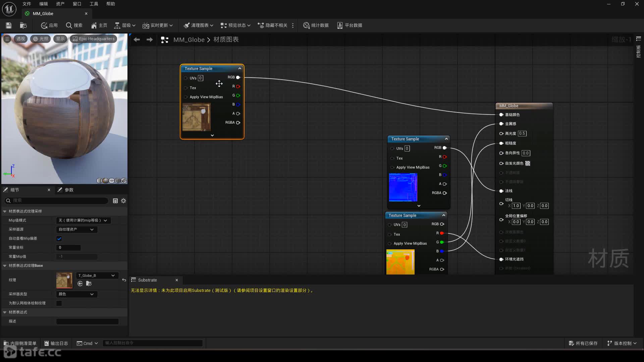
Task: Collapse the 材质表达式 section
Action: tap(5, 312)
